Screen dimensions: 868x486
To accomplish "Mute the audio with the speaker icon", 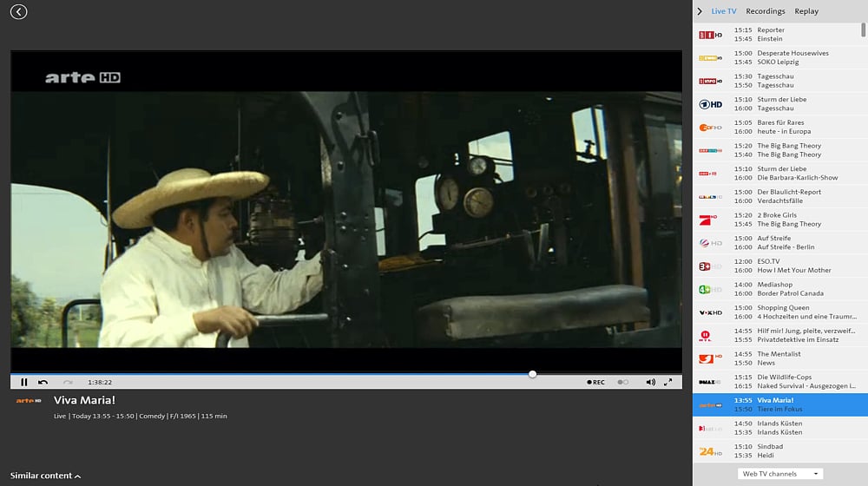I will (x=650, y=382).
